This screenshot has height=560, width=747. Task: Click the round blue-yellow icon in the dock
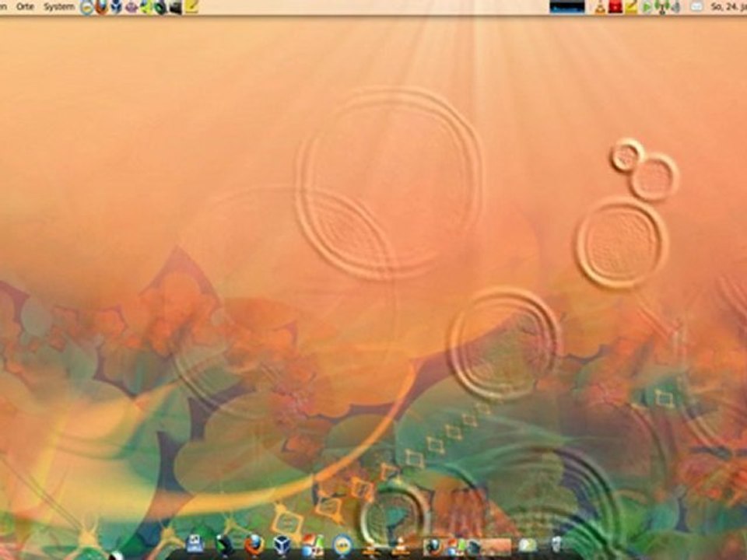342,545
